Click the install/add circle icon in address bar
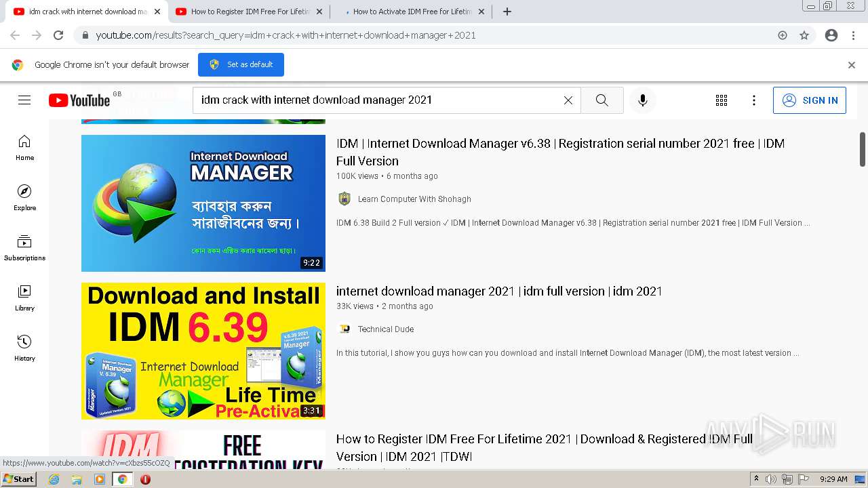Viewport: 868px width, 488px height. 783,35
